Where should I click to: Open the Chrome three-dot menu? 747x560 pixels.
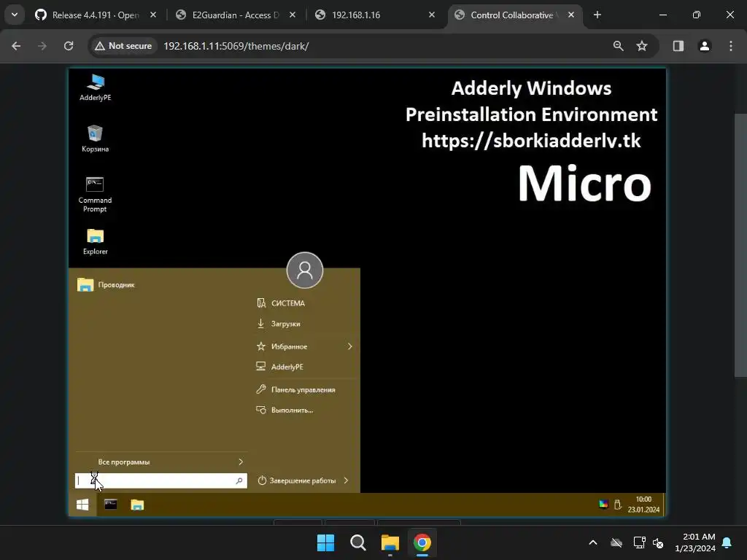point(731,46)
